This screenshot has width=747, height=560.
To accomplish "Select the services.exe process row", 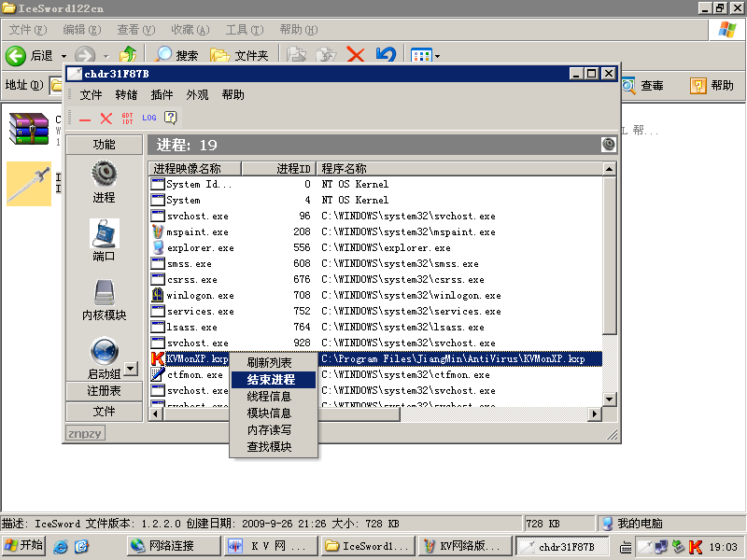I will [x=376, y=312].
